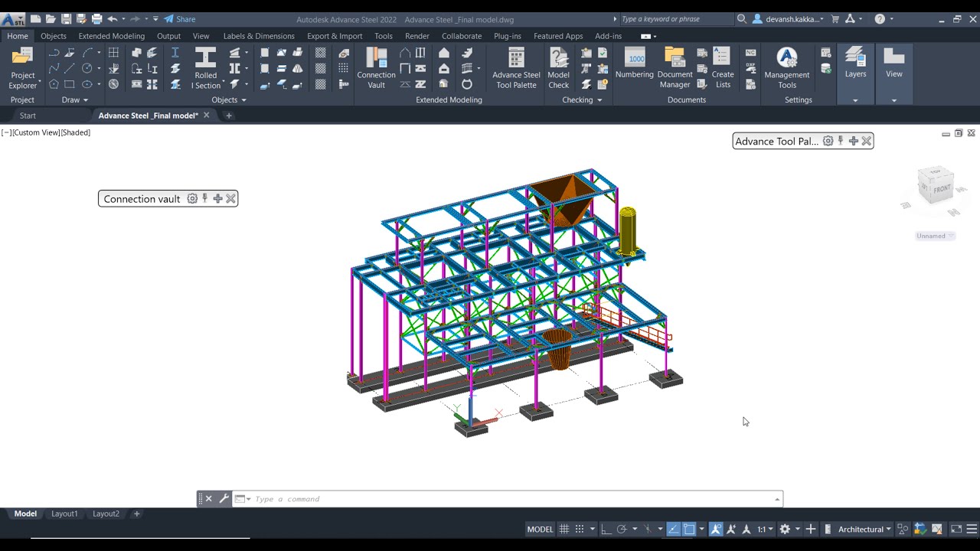Expand the Checking panel dropdown

(x=582, y=100)
